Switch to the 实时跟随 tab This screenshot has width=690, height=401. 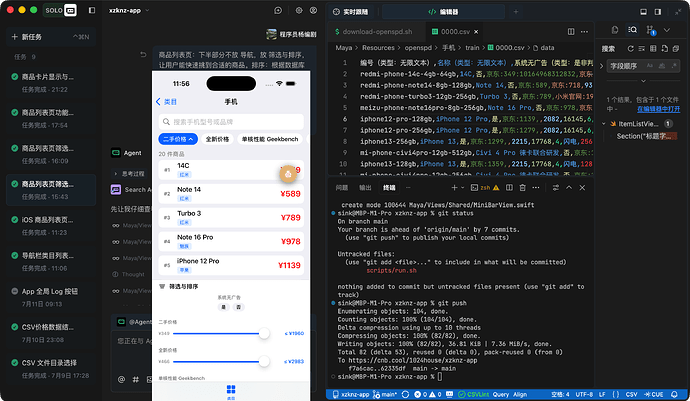(x=351, y=12)
